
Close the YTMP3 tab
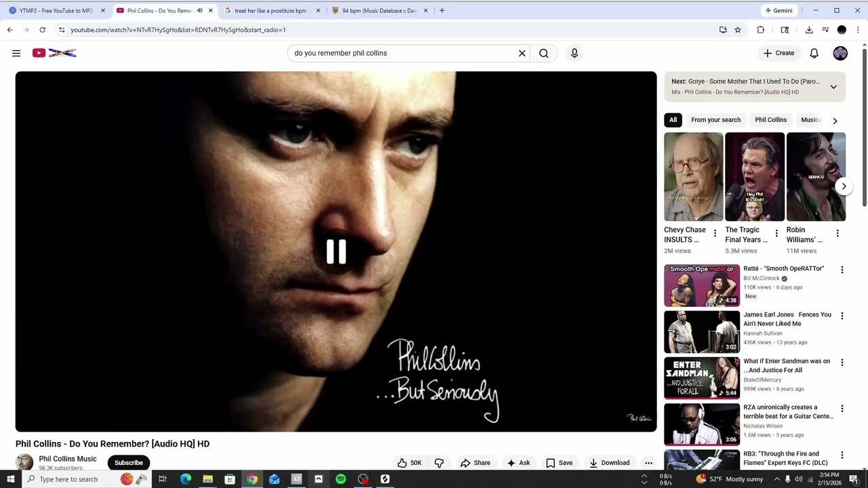pyautogui.click(x=103, y=11)
